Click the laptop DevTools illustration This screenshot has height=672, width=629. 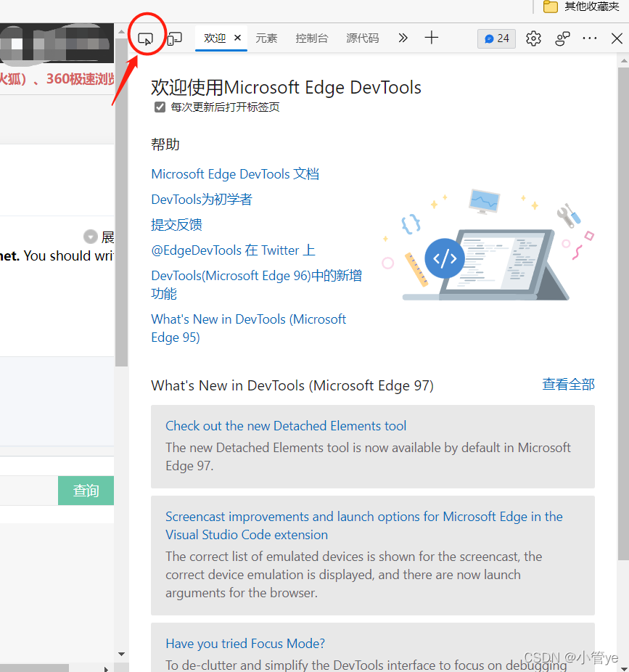(x=488, y=245)
